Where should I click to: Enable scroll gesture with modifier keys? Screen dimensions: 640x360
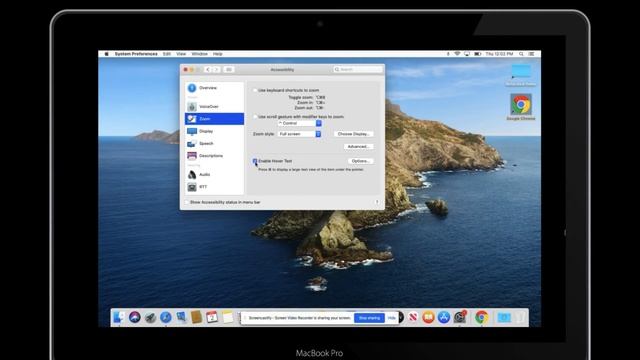pos(255,117)
